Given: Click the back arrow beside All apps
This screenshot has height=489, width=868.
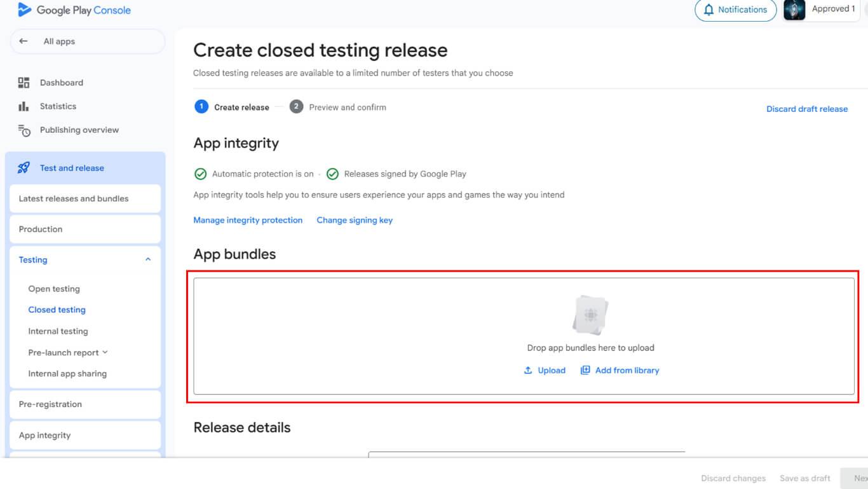Looking at the screenshot, I should [x=24, y=41].
